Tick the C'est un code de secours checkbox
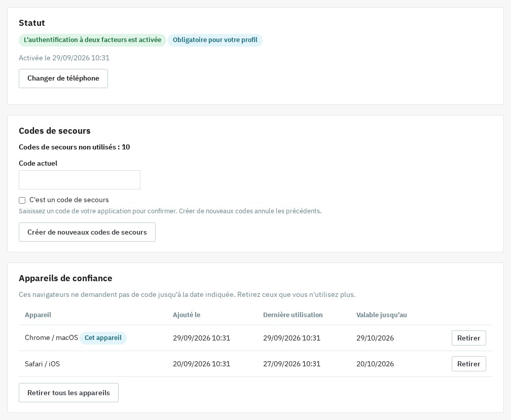 coord(22,200)
